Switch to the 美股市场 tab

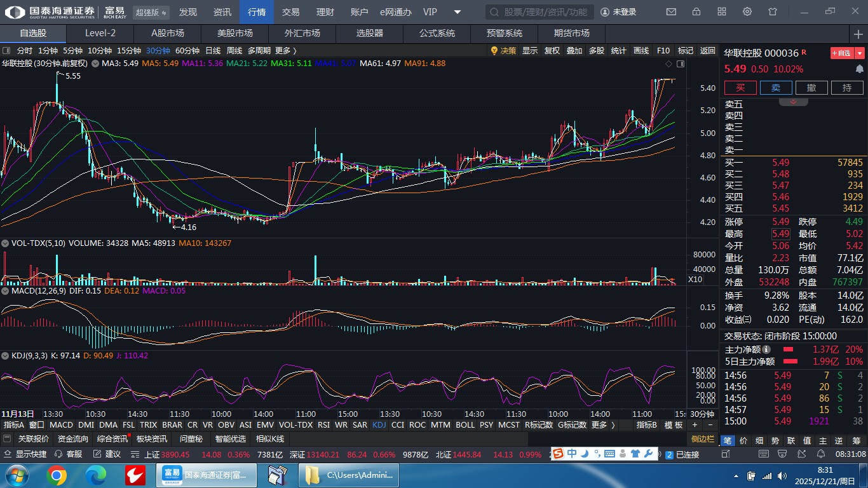coord(234,33)
